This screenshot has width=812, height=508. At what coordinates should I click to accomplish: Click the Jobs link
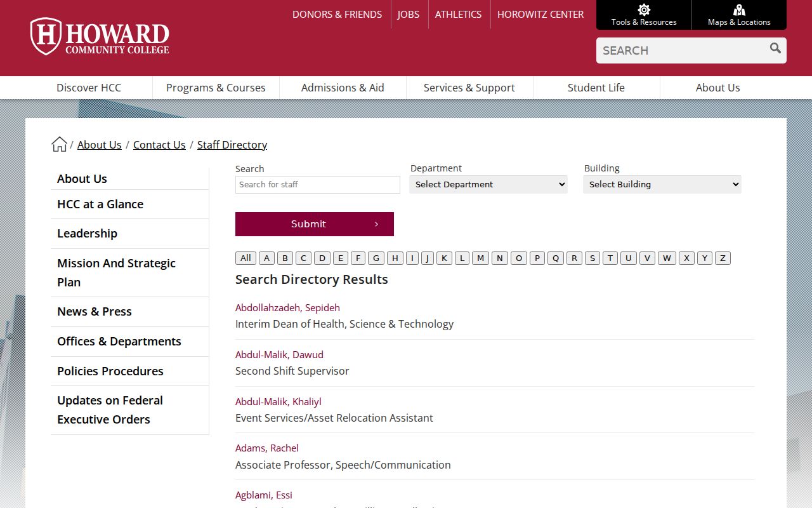(409, 14)
